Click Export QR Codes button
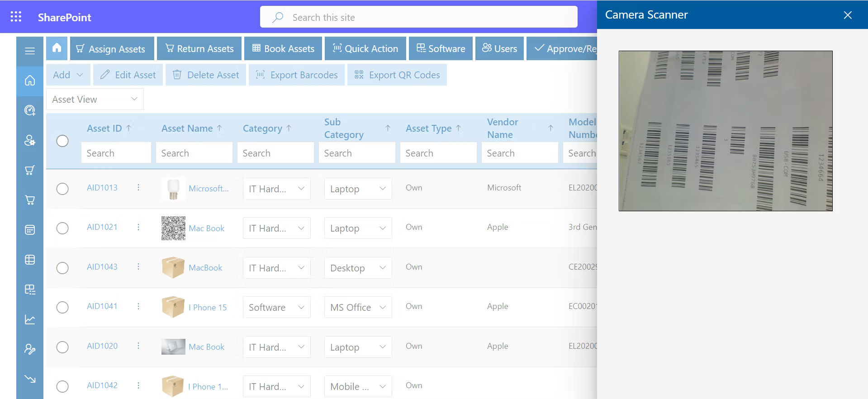 (397, 75)
